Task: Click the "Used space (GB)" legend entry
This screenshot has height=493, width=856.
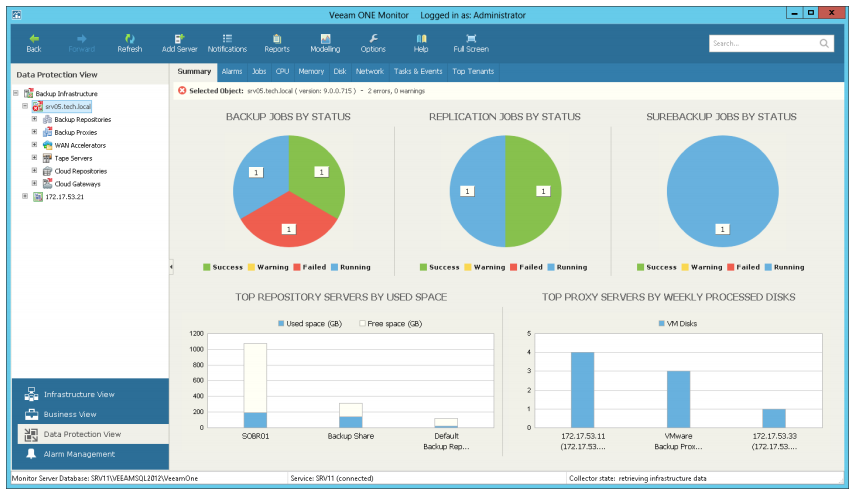Action: click(x=310, y=324)
